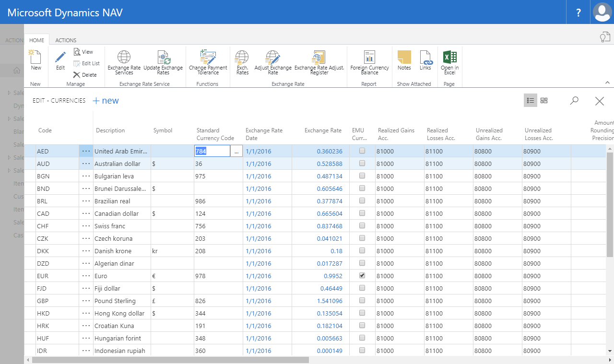Run Foreign Currency Balance report
614x364 pixels.
[369, 63]
